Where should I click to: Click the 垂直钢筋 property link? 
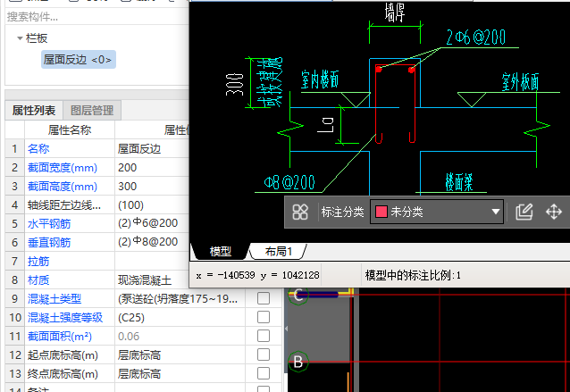49,243
